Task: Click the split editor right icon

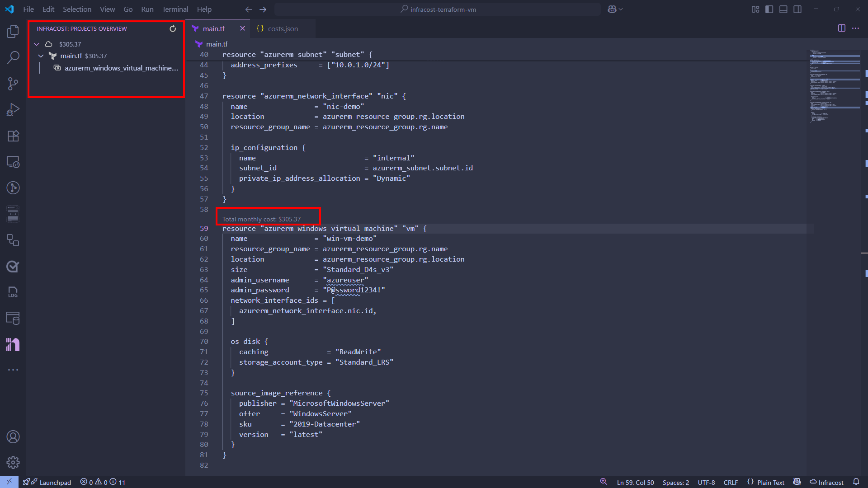Action: click(x=841, y=28)
